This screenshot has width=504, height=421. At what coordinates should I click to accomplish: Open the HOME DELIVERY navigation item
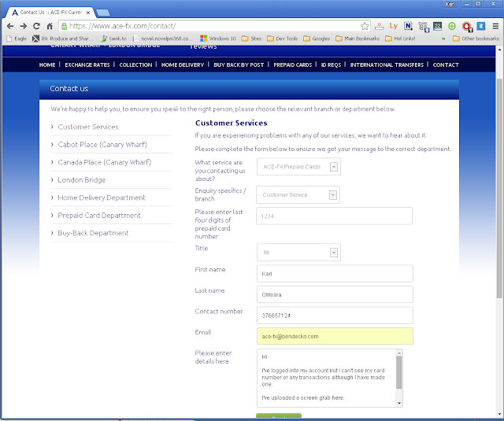point(183,65)
